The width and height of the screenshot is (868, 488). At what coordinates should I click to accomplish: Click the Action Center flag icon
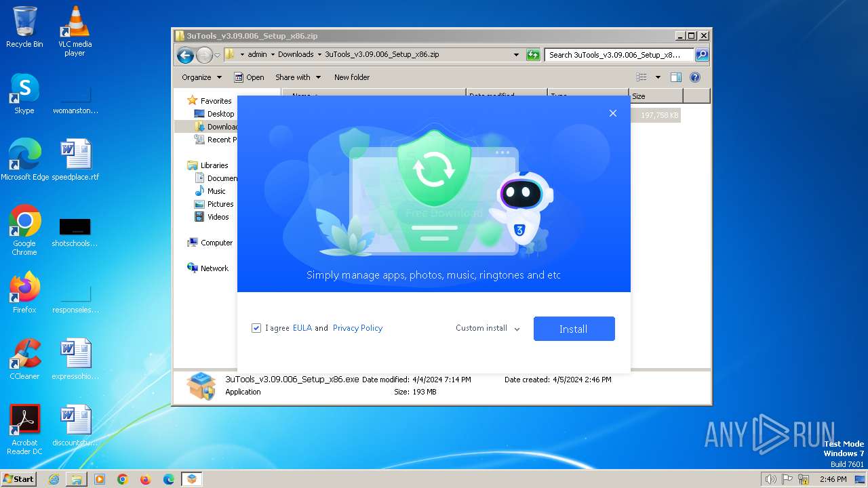click(x=788, y=479)
